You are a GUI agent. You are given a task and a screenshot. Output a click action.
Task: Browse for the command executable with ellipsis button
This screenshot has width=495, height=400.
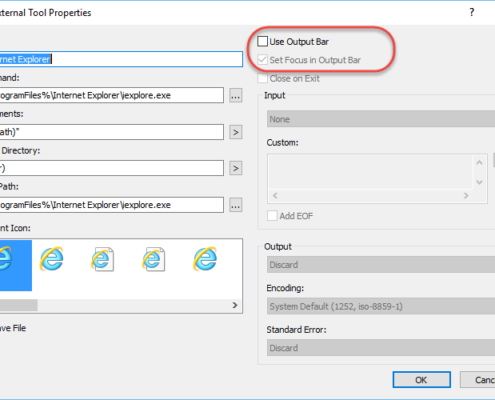coord(236,96)
